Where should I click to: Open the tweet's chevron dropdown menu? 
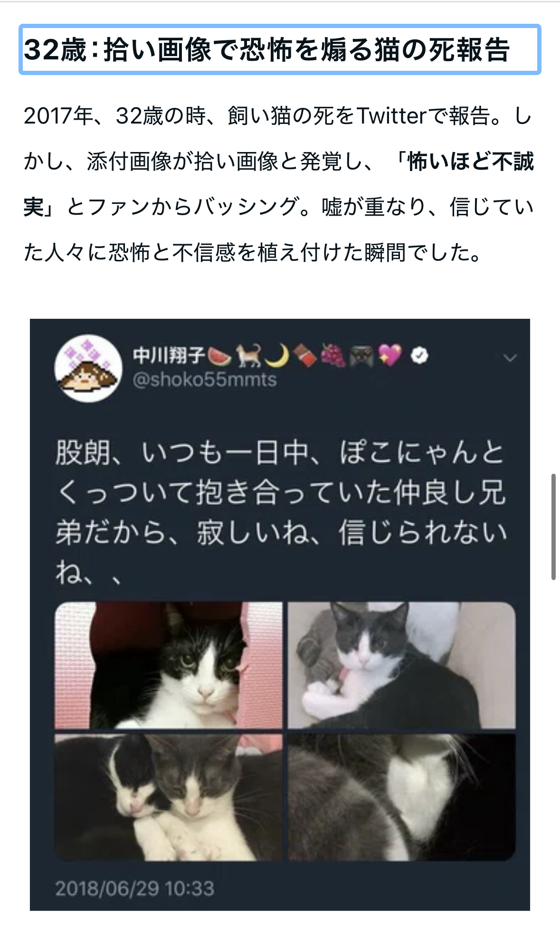[510, 358]
